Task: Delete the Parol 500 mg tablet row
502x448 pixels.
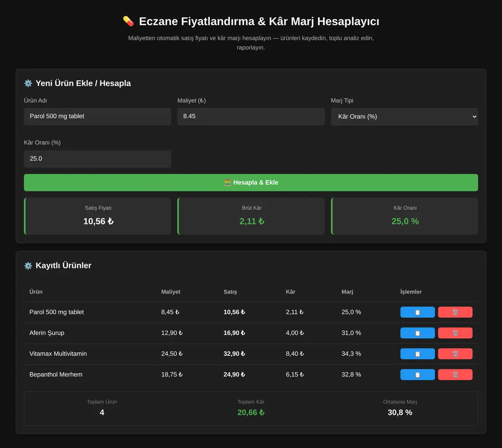Action: 455,312
